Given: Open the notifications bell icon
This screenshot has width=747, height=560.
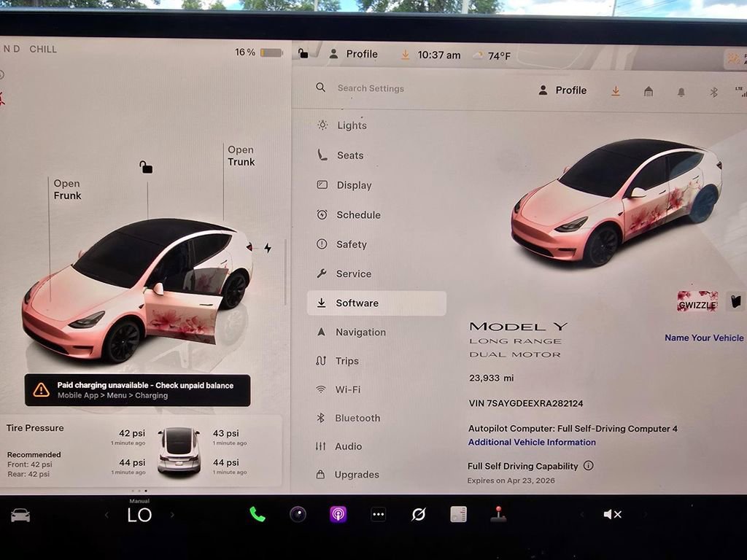Looking at the screenshot, I should pyautogui.click(x=681, y=92).
